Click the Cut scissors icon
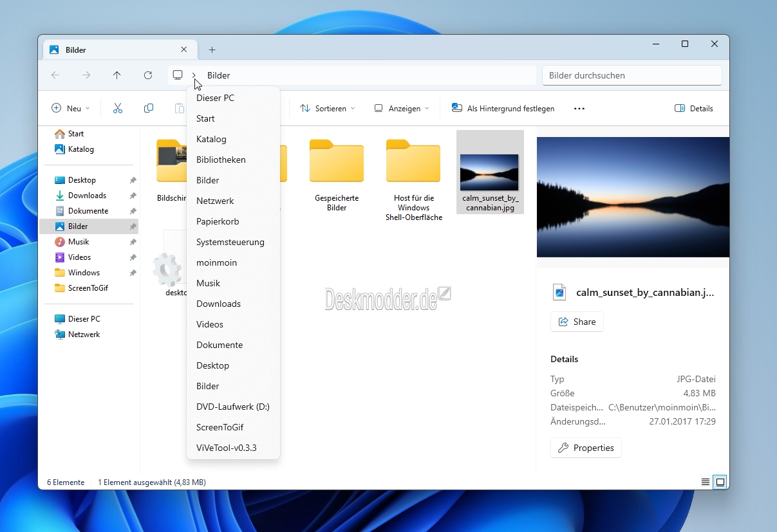Screen dimensions: 777x532 tap(118, 108)
